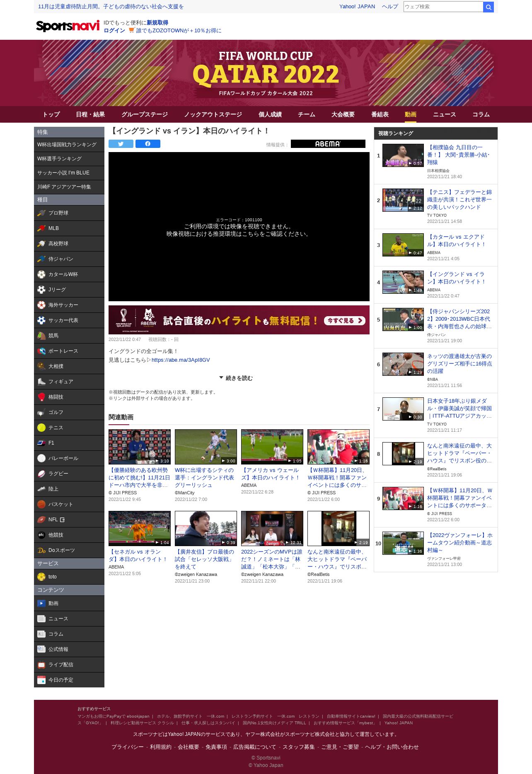Screen dimensions: 532x774
Task: Open アメリカ vs ウェールズ highlight thumbnail
Action: pos(272,447)
